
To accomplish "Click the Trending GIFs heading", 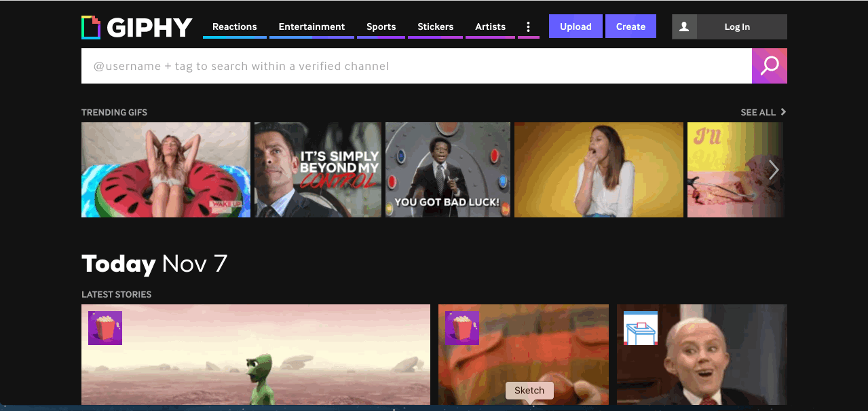I will click(114, 112).
